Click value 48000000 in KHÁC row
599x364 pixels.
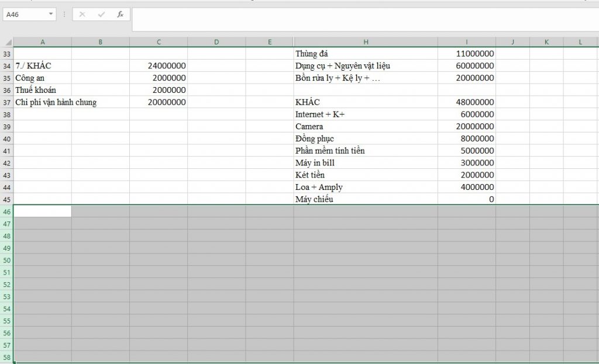click(467, 102)
